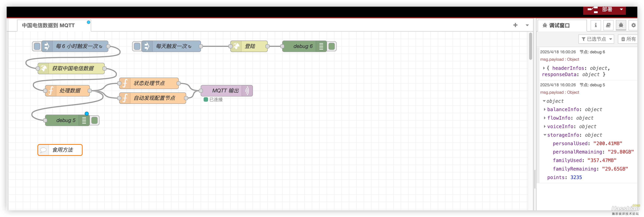Viewport: 644px width, 217px height.
Task: Click MQTT 输出 node wireless icon
Action: (247, 91)
